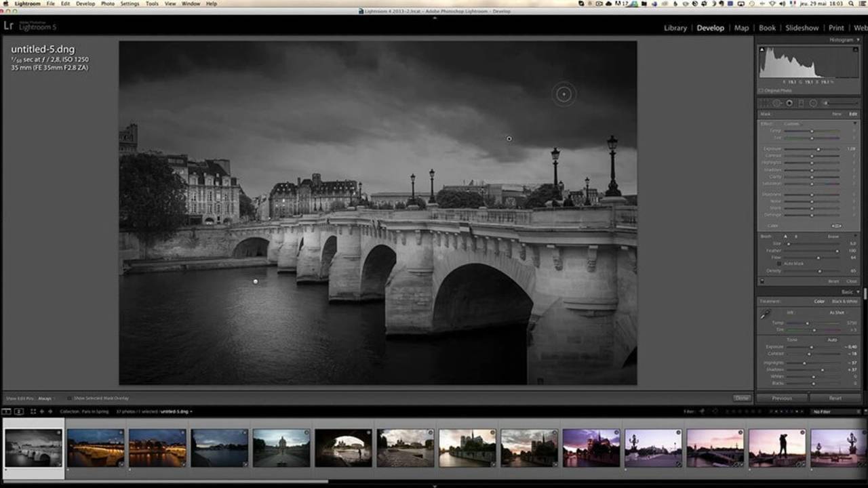Select the Red Eye Correction tool
The width and height of the screenshot is (868, 488).
[789, 103]
